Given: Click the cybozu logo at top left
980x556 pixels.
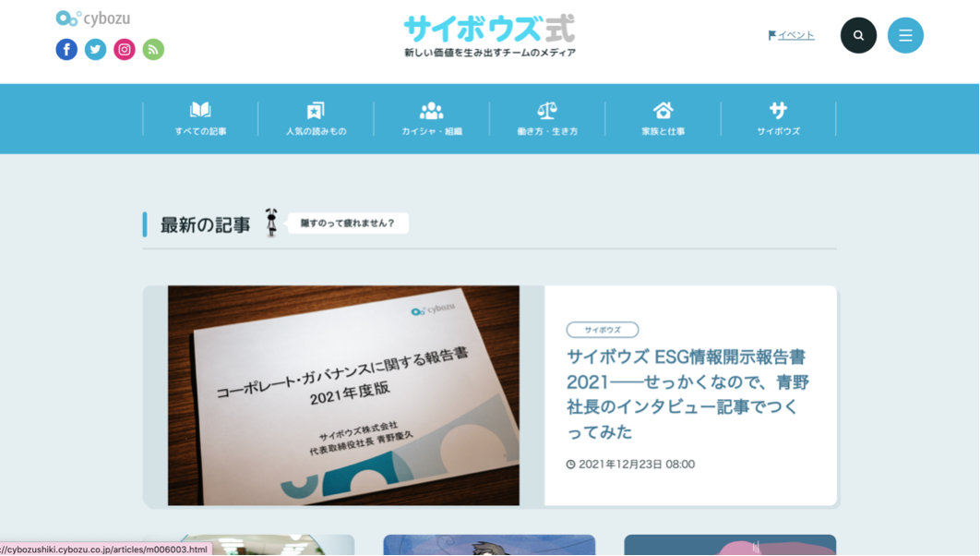Looking at the screenshot, I should pyautogui.click(x=92, y=18).
